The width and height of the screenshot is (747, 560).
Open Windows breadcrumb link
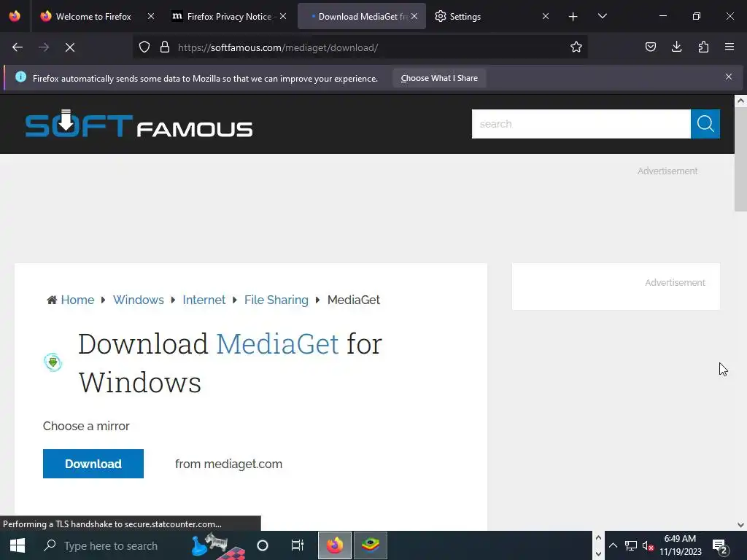[138, 300]
